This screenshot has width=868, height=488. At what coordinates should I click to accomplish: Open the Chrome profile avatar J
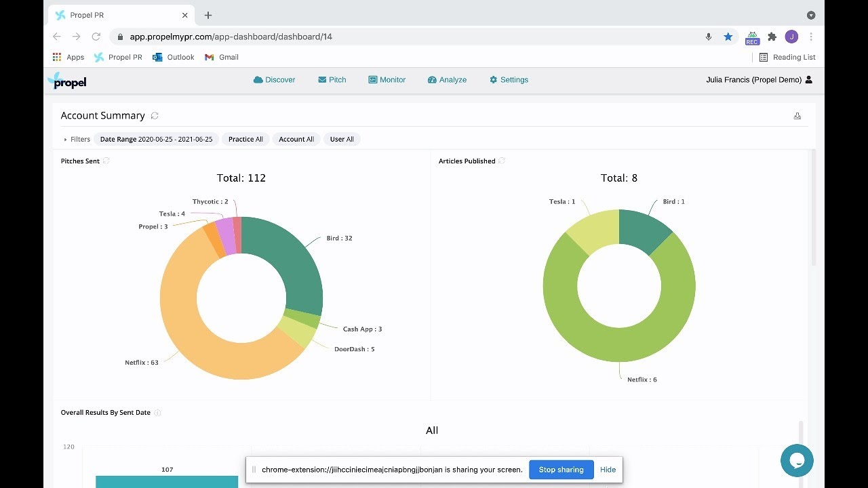click(791, 37)
